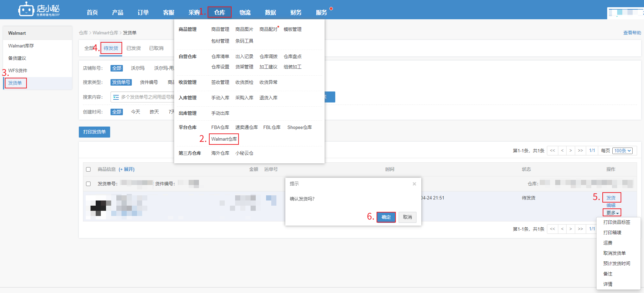Select FBL仓库 menu entry
This screenshot has width=644, height=293.
pyautogui.click(x=272, y=128)
